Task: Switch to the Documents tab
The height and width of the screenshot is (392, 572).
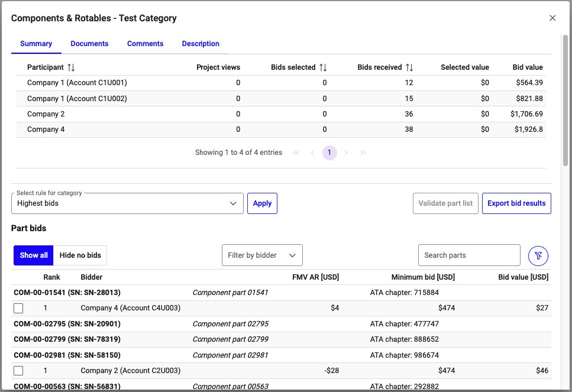Action: tap(89, 44)
